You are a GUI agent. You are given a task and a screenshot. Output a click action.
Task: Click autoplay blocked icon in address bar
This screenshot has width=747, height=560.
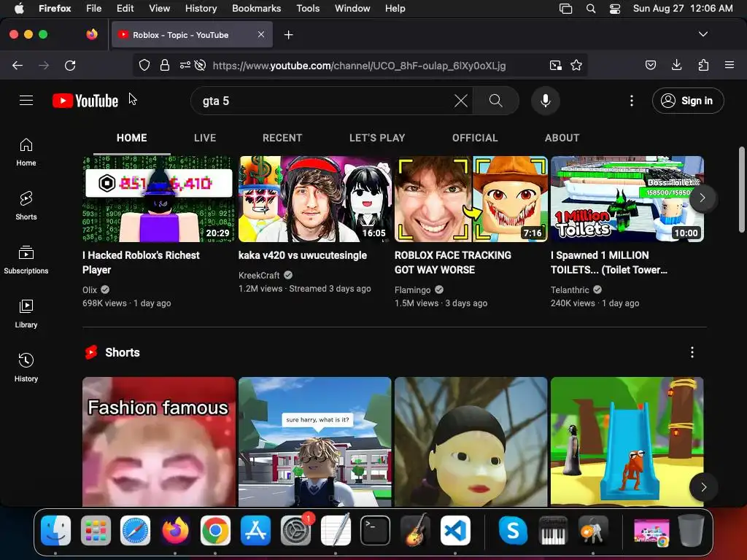pyautogui.click(x=201, y=65)
